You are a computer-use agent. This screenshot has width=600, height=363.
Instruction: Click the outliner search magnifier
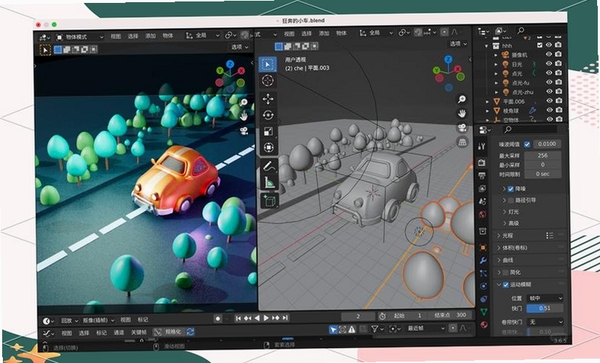[520, 30]
